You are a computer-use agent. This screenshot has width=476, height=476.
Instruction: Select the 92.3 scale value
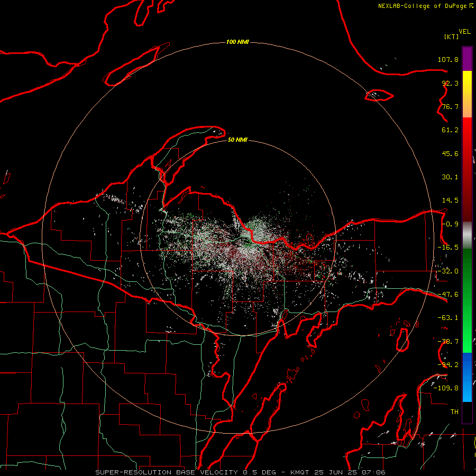450,83
